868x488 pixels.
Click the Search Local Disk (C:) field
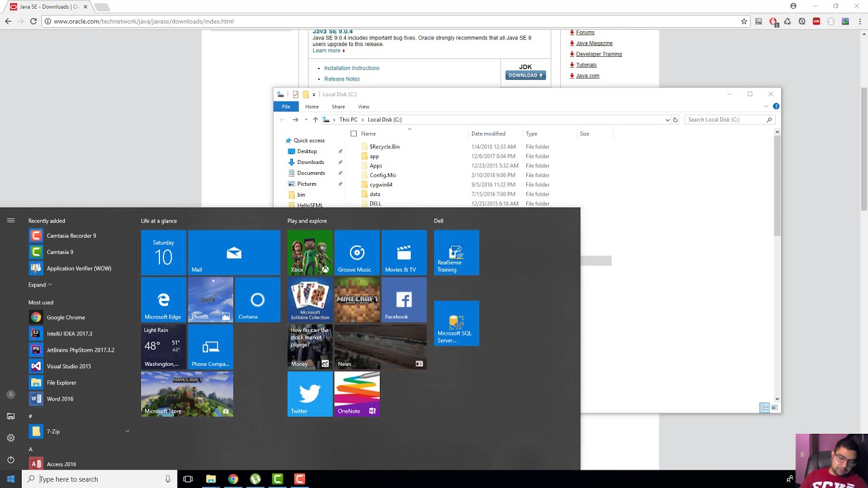729,120
